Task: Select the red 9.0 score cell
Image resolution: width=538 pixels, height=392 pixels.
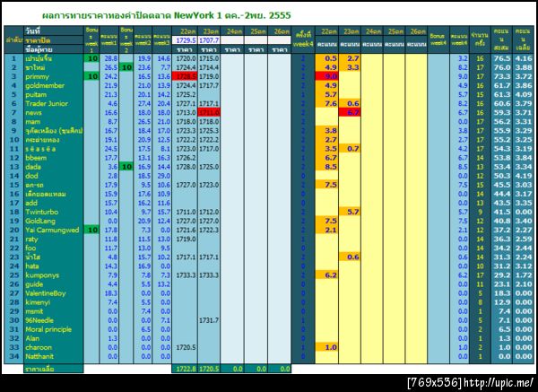Action: click(x=326, y=76)
